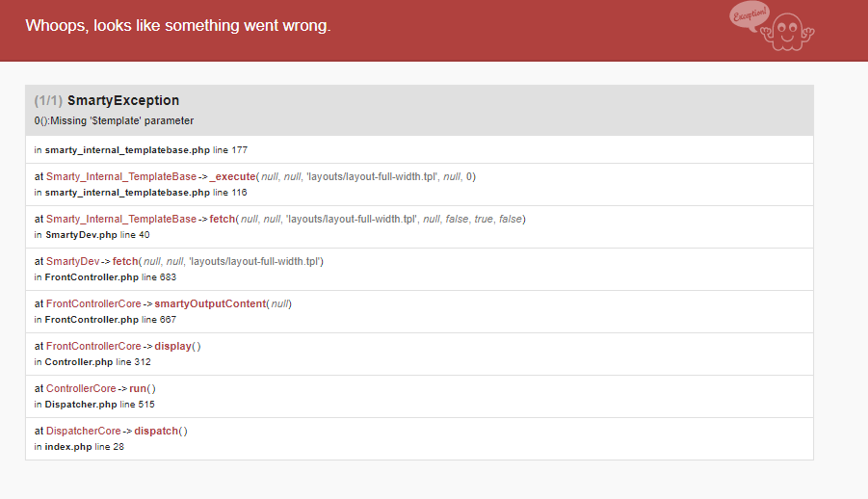Click the SmartyException error title
The image size is (868, 499).
pos(123,100)
